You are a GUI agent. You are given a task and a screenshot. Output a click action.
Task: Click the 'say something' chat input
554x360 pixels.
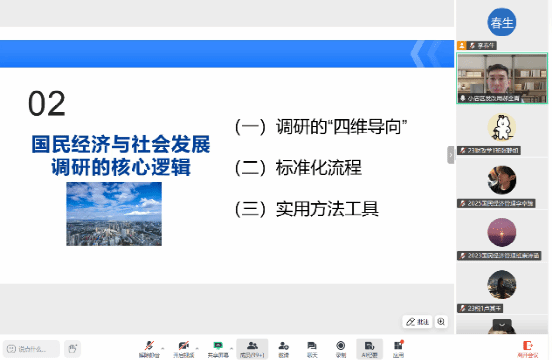tap(31, 349)
